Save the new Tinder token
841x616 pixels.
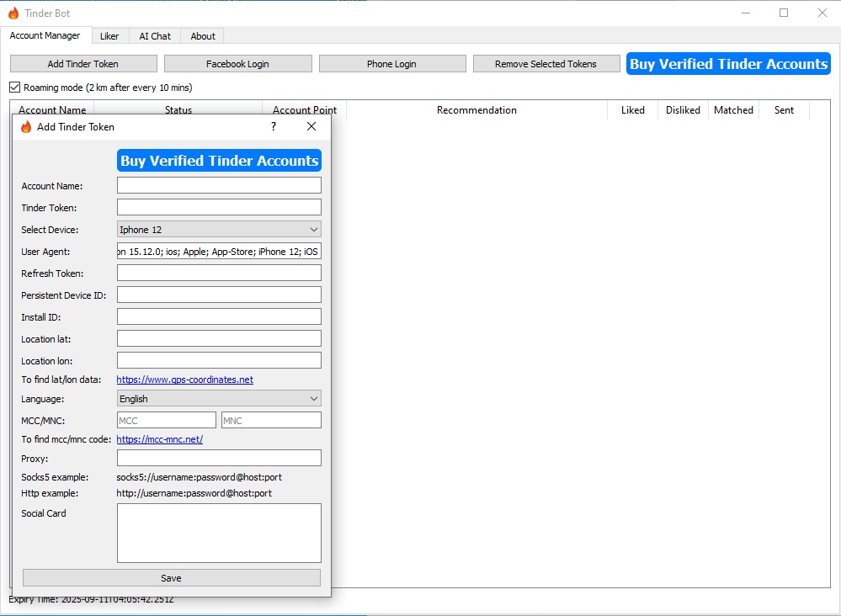[171, 578]
